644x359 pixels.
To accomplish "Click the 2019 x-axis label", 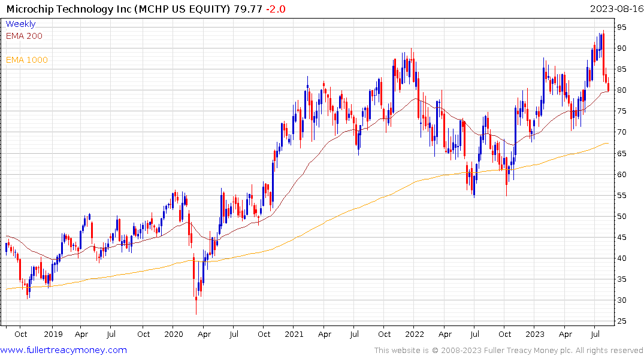I will point(53,334).
